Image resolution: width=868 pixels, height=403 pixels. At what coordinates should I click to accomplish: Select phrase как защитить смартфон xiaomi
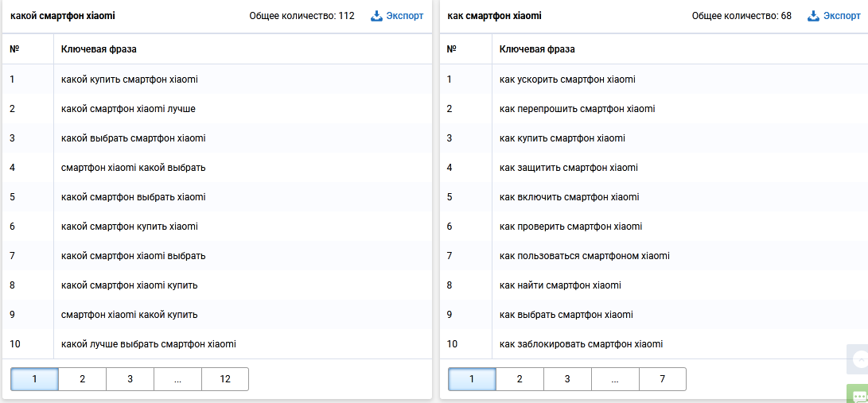click(569, 168)
